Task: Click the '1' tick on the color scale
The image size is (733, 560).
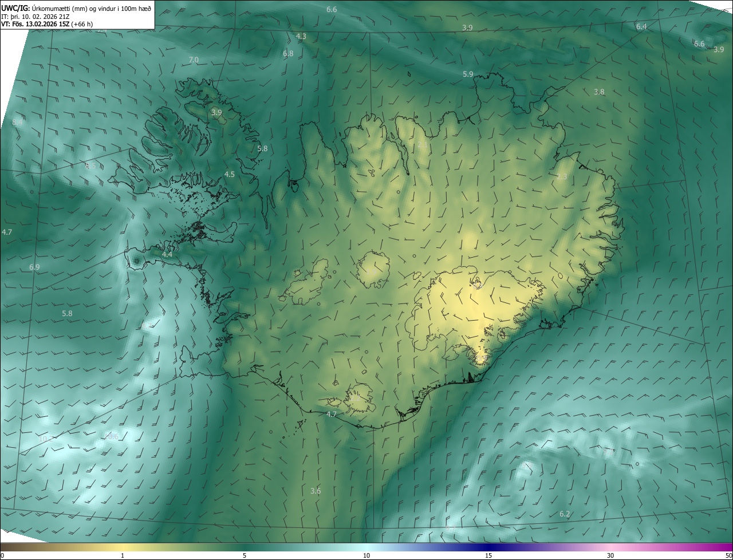Action: [x=123, y=555]
